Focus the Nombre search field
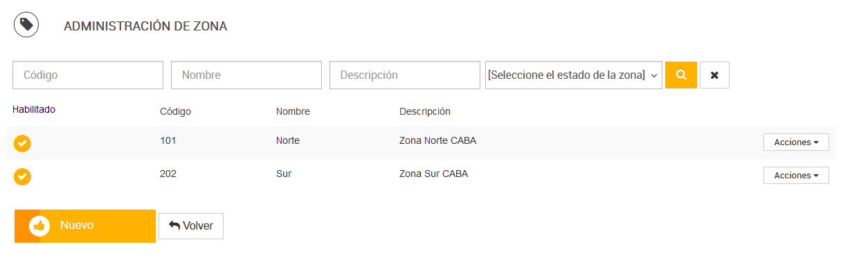 pyautogui.click(x=246, y=75)
